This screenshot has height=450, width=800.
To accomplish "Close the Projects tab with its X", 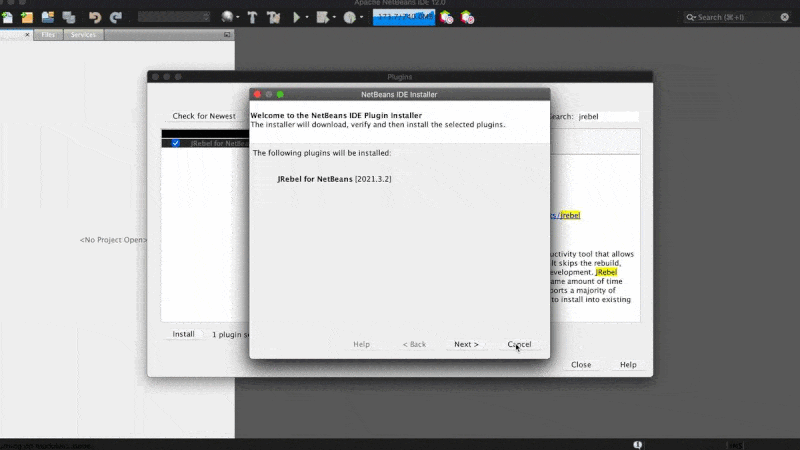I will [27, 35].
